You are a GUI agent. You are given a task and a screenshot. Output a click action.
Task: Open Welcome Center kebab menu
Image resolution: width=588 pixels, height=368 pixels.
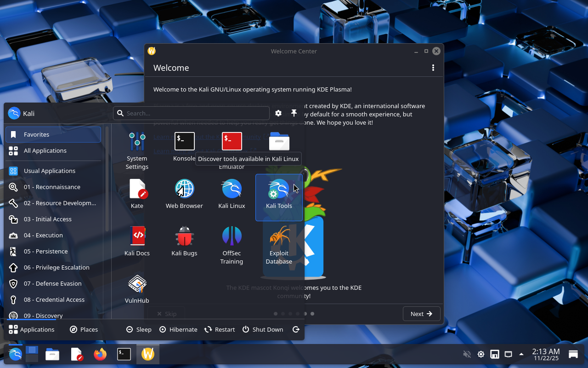[433, 68]
